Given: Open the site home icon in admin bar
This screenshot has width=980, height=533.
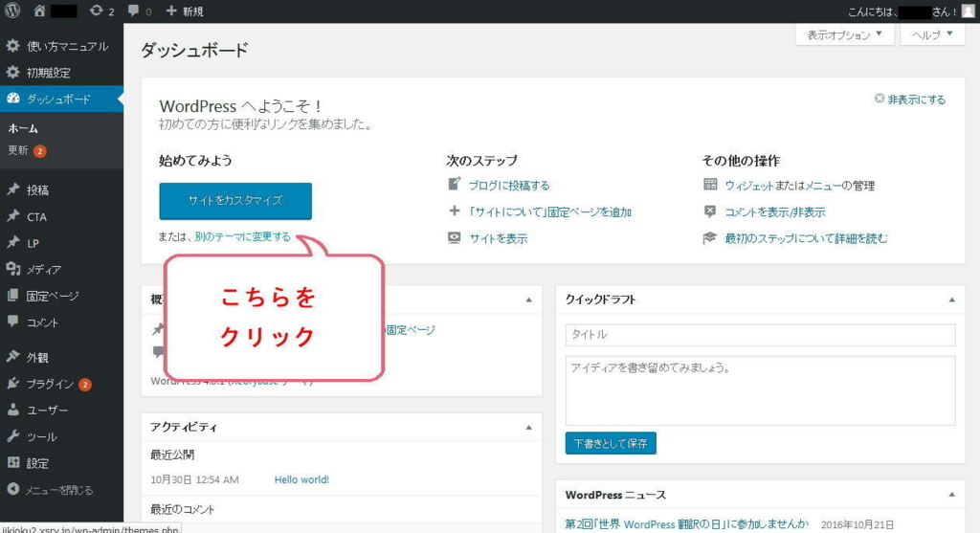Looking at the screenshot, I should (x=39, y=11).
